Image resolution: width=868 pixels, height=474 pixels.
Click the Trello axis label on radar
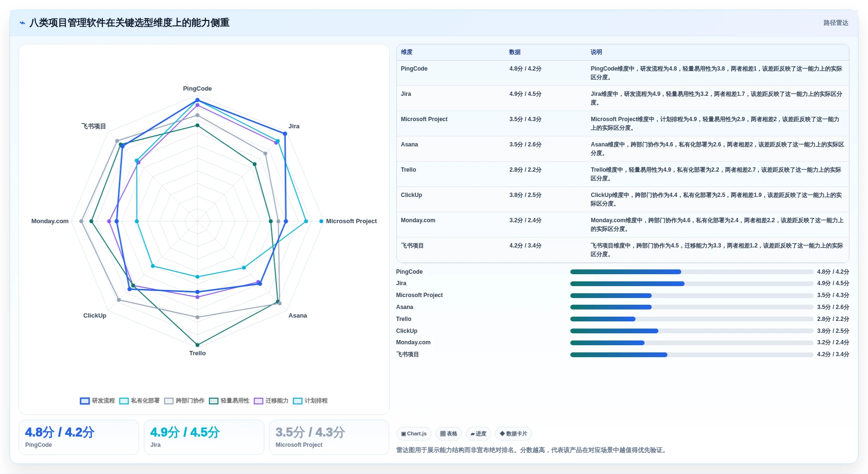click(197, 353)
